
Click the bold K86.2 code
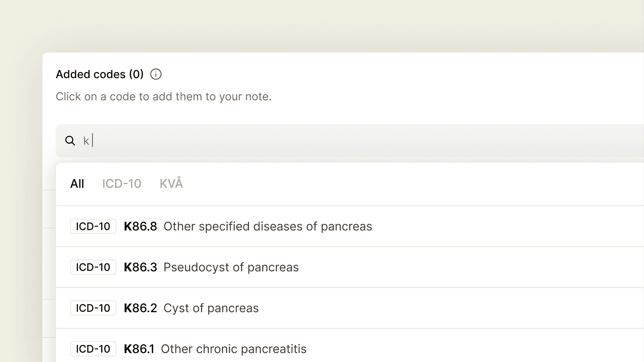140,308
